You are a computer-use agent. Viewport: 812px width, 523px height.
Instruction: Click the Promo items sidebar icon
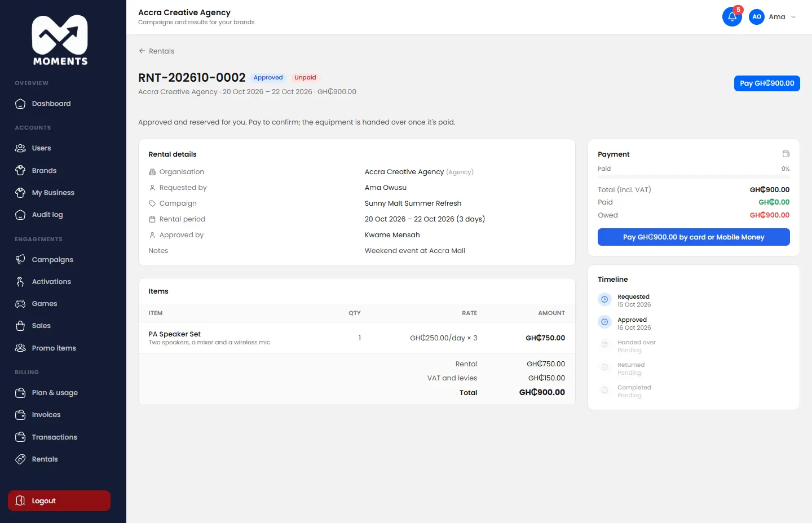(x=20, y=348)
